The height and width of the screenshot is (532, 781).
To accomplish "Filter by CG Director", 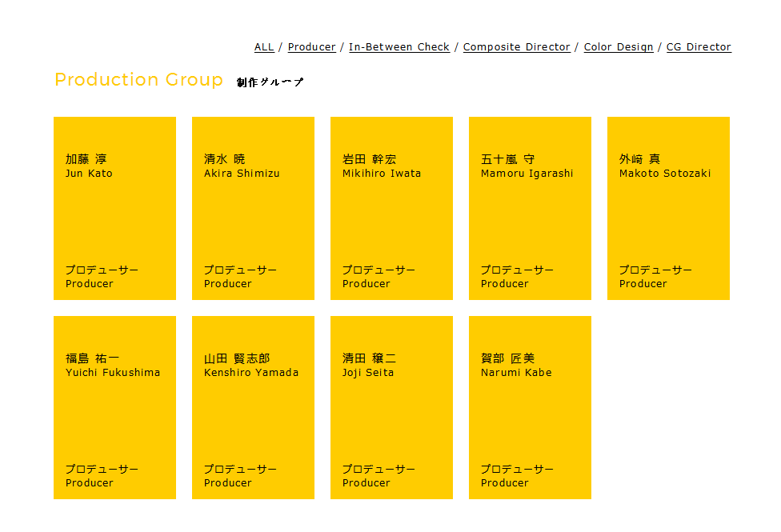I will pyautogui.click(x=699, y=47).
